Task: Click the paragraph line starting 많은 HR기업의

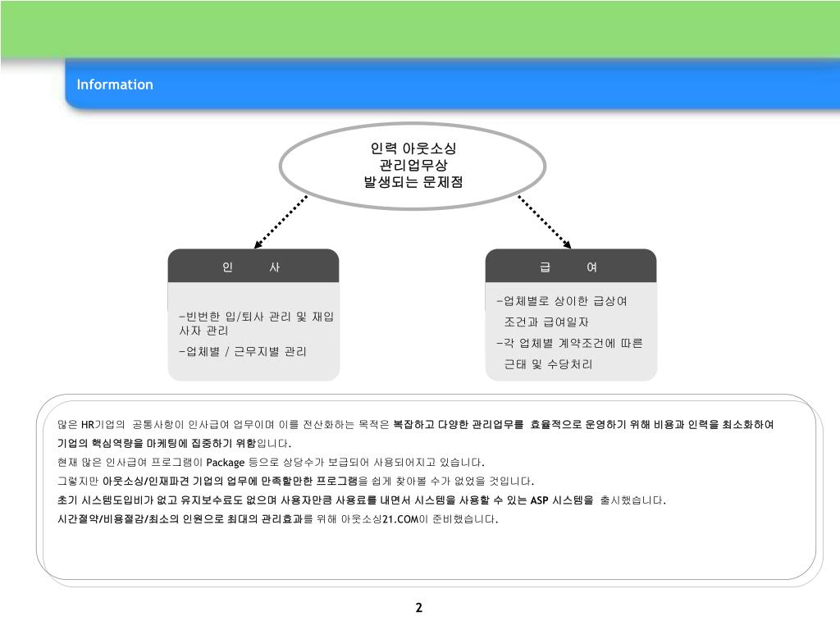Action: click(x=416, y=425)
